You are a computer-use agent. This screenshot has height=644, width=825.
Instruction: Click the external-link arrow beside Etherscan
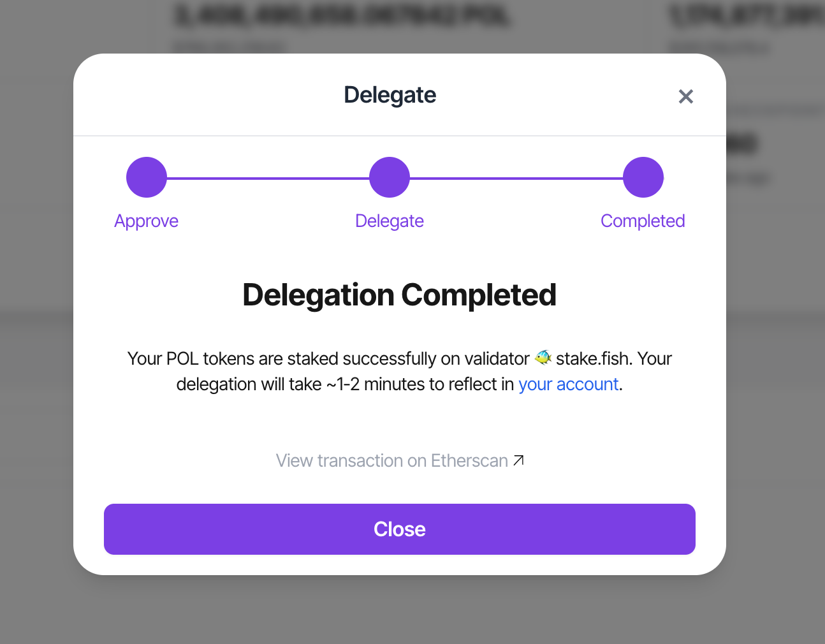[519, 460]
